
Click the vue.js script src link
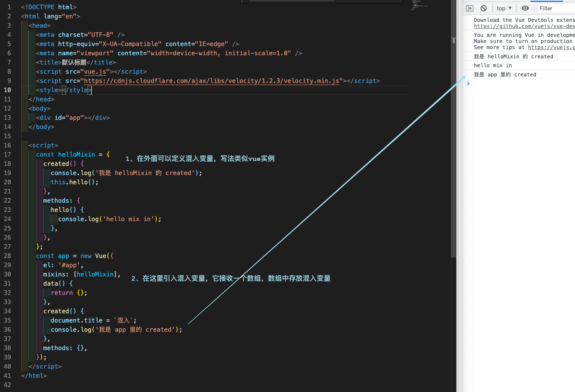[x=95, y=71]
